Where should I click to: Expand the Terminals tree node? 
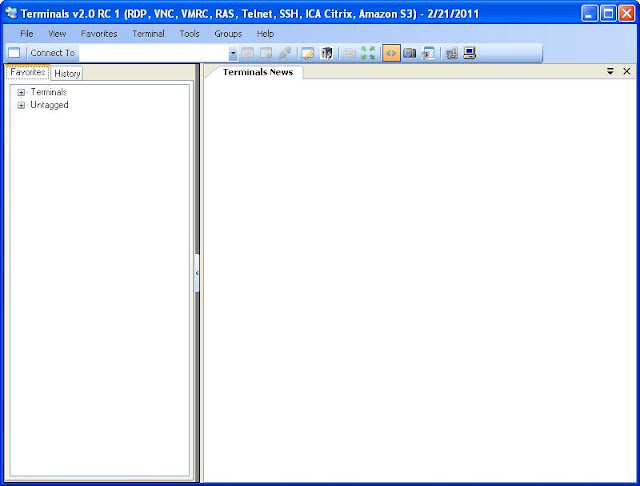point(21,93)
